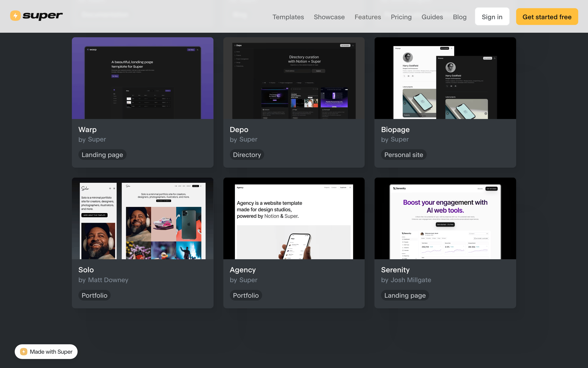Screen dimensions: 588x368
Task: Open the Agency template preview image
Action: [x=294, y=218]
